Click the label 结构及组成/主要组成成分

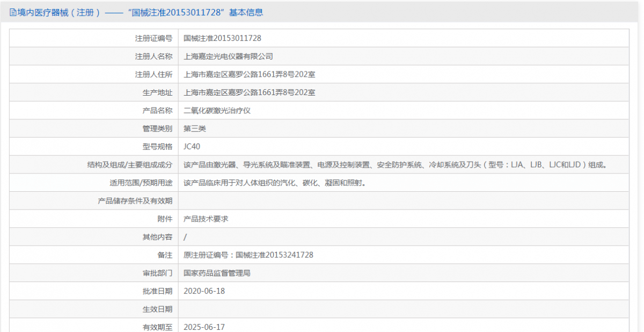[x=130, y=165]
